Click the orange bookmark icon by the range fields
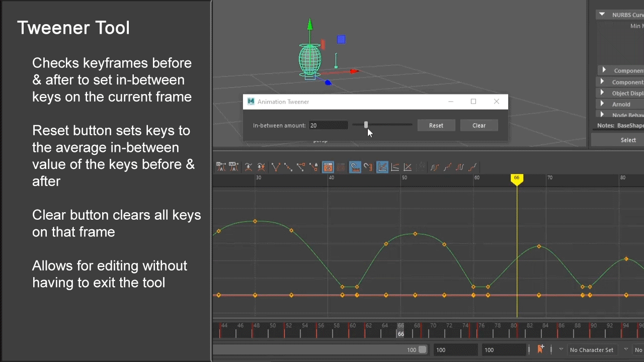Viewport: 644px width, 362px height. point(540,349)
